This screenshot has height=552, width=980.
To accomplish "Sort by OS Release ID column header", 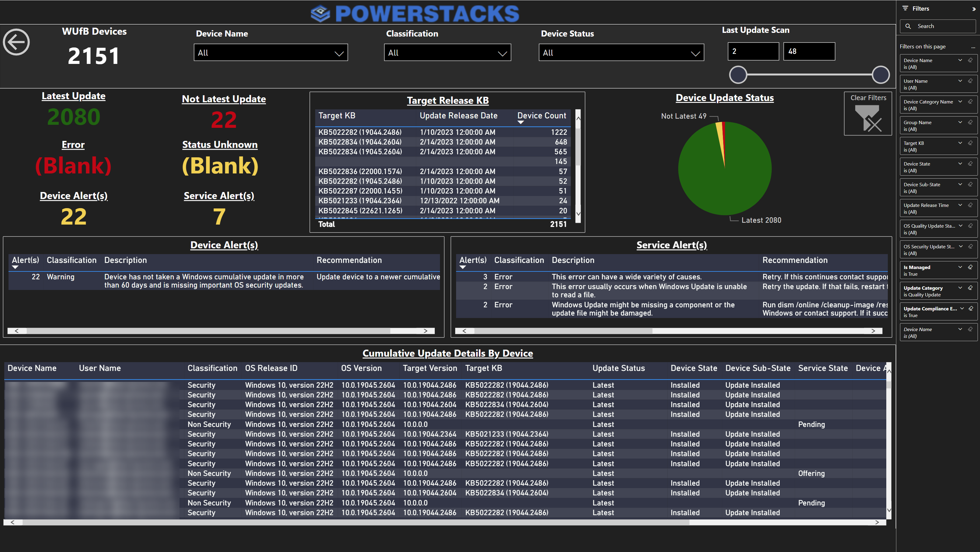I will [271, 368].
